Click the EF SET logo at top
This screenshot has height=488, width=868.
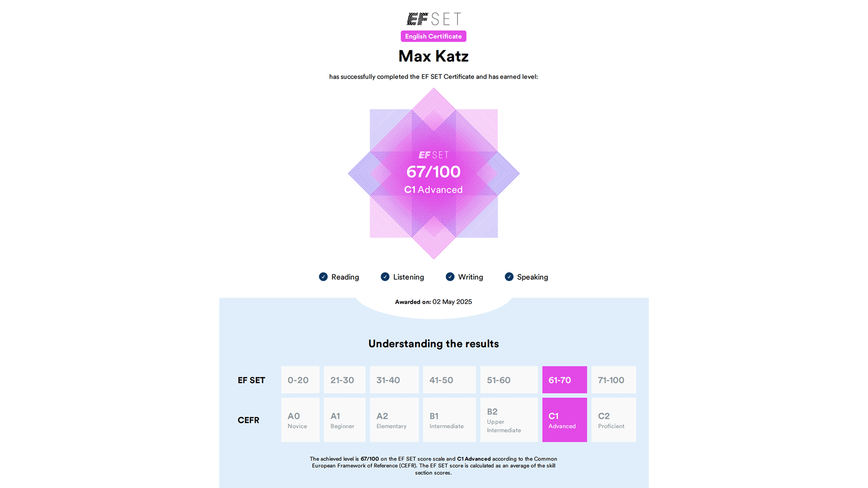pyautogui.click(x=434, y=19)
